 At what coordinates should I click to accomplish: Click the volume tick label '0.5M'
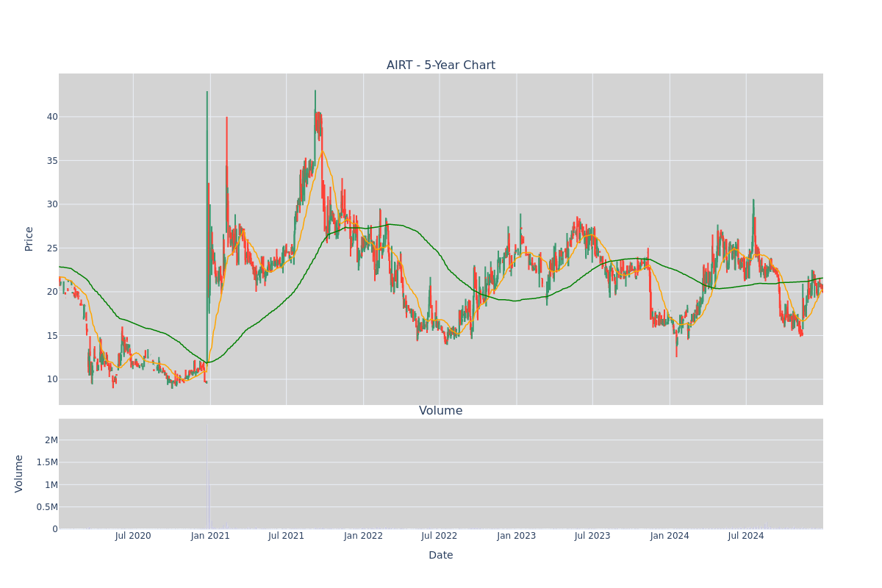pyautogui.click(x=48, y=506)
